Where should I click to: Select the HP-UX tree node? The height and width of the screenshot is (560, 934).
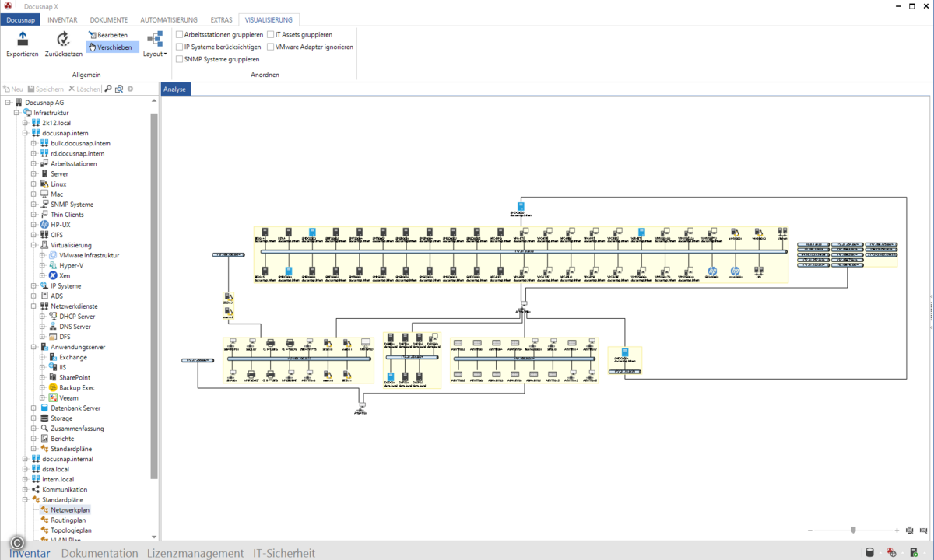pyautogui.click(x=55, y=225)
